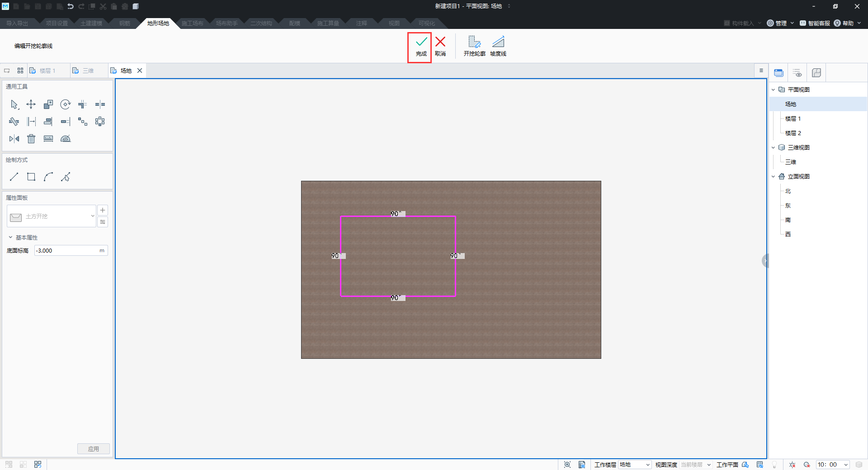Click the tile views grid icon
Screen dimensions: 868x470
(20, 70)
